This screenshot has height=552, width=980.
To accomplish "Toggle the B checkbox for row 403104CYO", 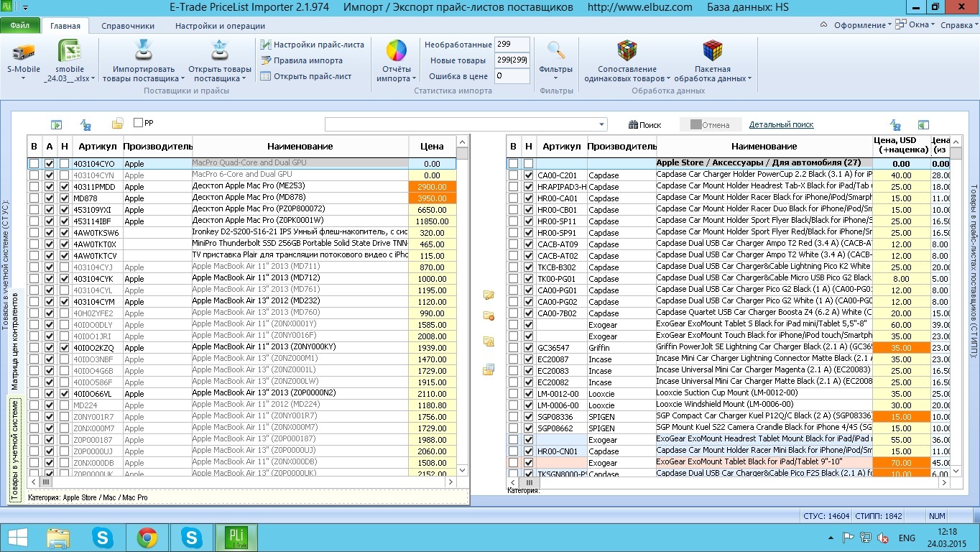I will point(34,164).
